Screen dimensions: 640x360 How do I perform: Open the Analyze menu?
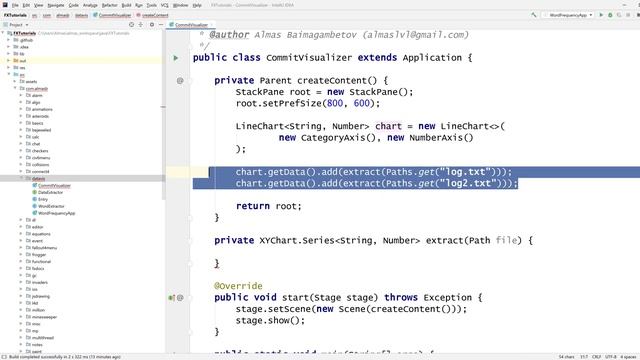click(90, 5)
